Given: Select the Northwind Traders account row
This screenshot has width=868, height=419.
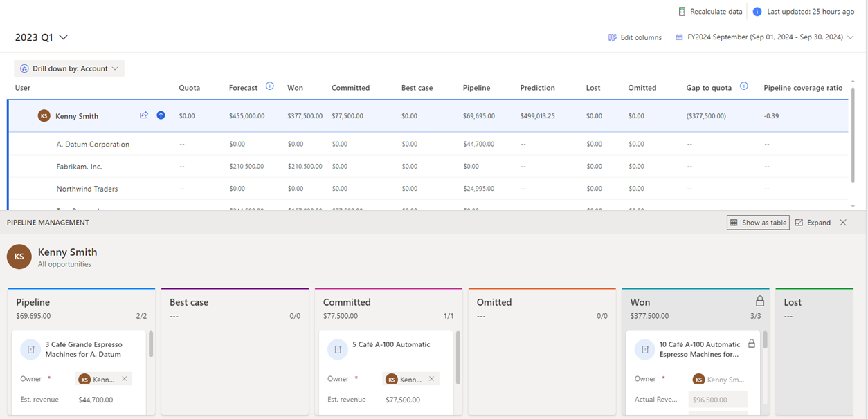Looking at the screenshot, I should point(87,189).
